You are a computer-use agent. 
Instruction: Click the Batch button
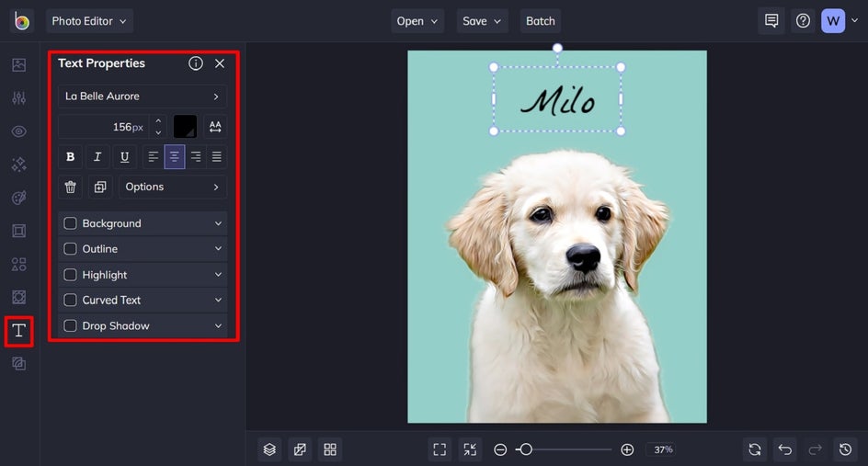coord(541,21)
